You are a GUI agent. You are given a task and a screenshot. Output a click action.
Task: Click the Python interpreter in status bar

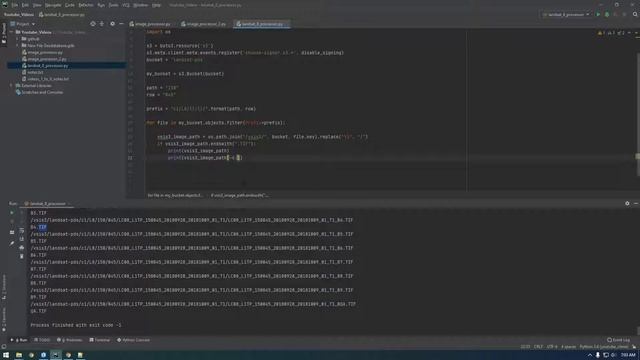(x=604, y=347)
